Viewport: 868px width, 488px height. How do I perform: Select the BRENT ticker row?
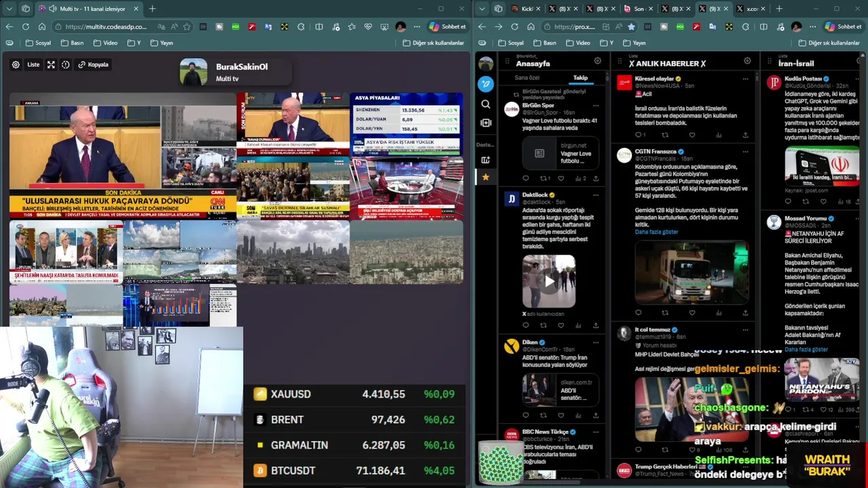pyautogui.click(x=355, y=420)
